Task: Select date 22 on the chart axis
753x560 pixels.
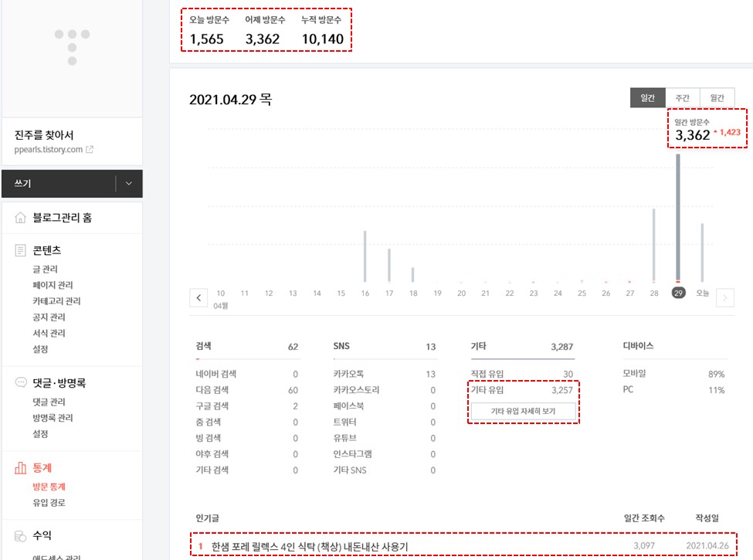Action: (x=510, y=293)
